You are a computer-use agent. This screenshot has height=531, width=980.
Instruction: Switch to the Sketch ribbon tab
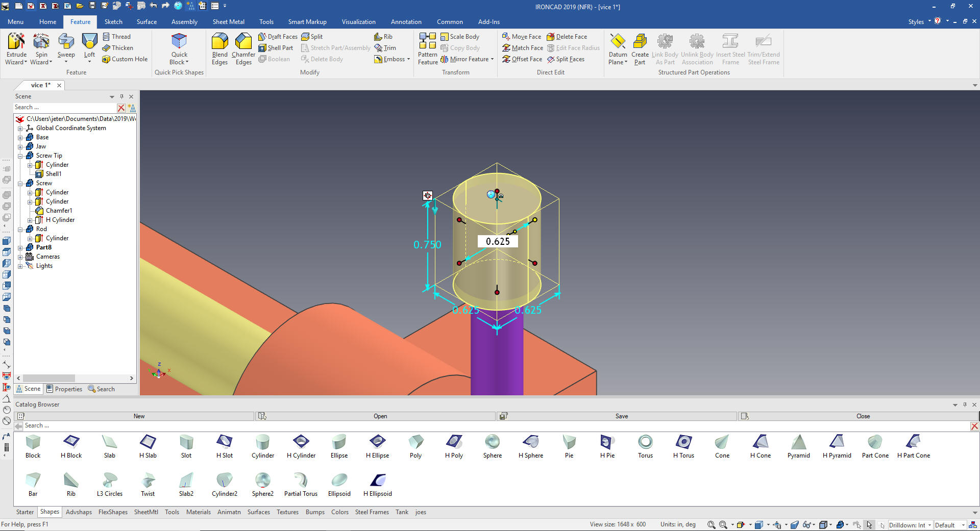(113, 22)
